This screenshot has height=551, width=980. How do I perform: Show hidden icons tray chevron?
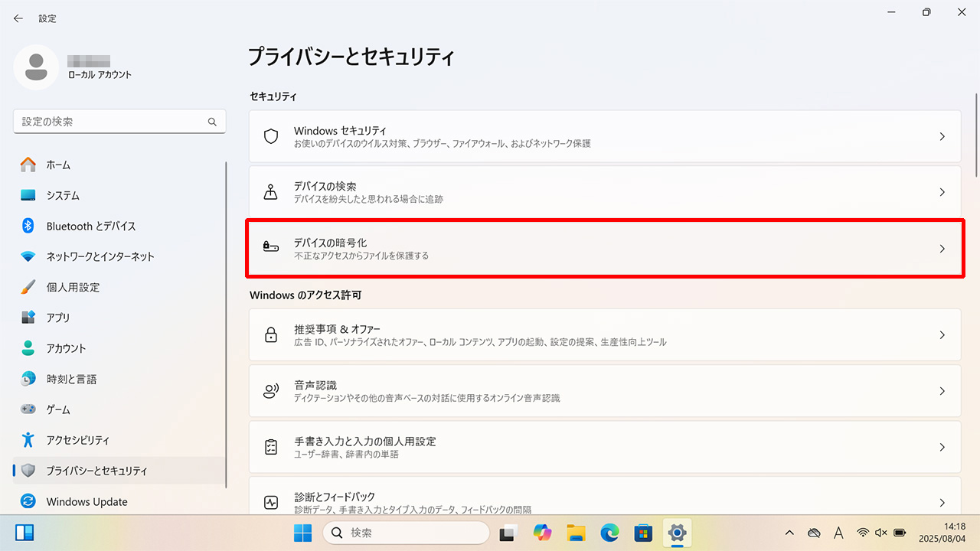[x=791, y=532]
